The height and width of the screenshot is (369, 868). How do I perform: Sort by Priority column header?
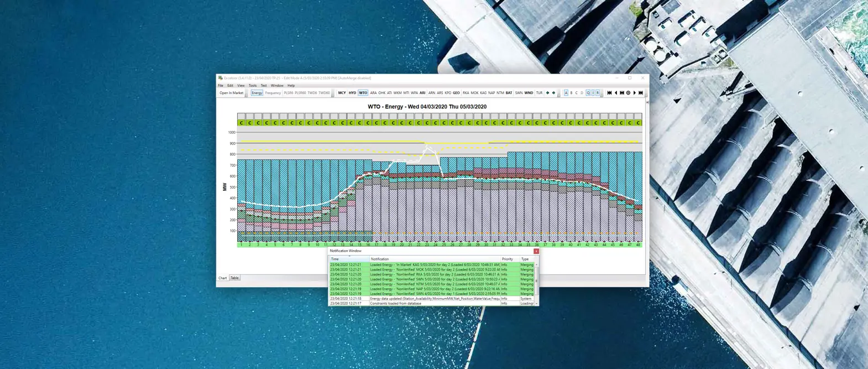[x=507, y=259]
